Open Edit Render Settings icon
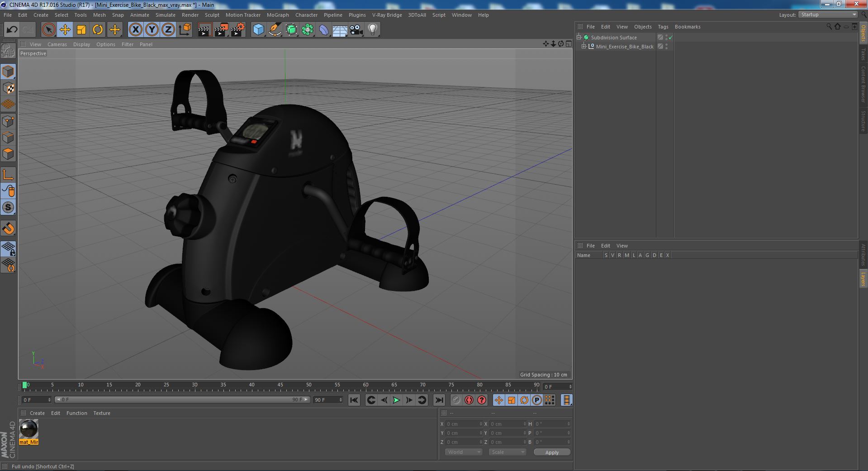868x471 pixels. click(x=238, y=30)
